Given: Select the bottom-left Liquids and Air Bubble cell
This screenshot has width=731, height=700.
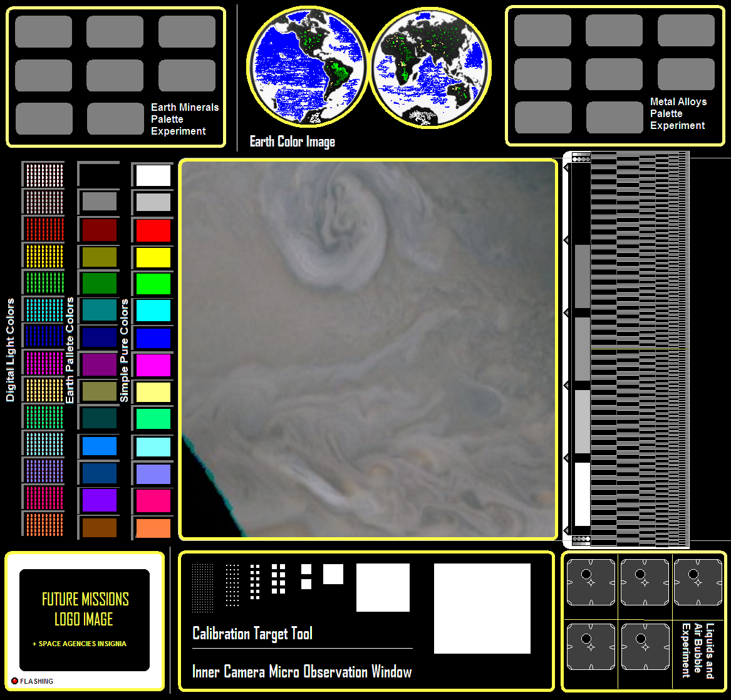Looking at the screenshot, I should click(590, 647).
